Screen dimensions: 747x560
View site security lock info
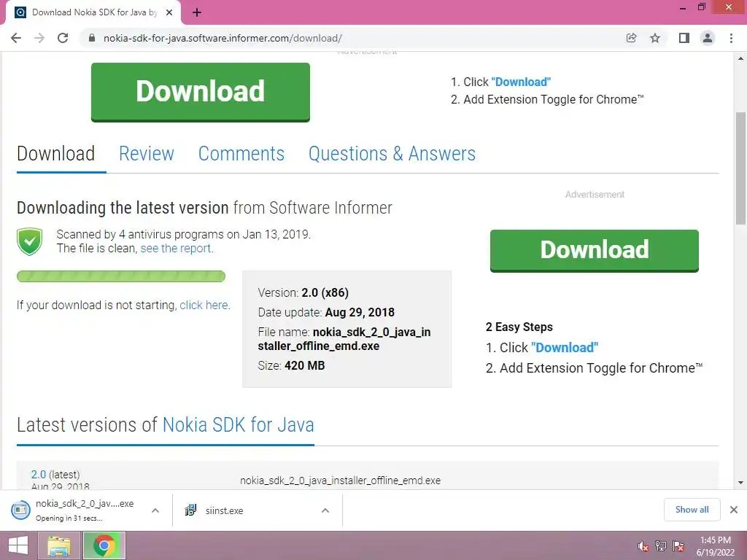92,38
